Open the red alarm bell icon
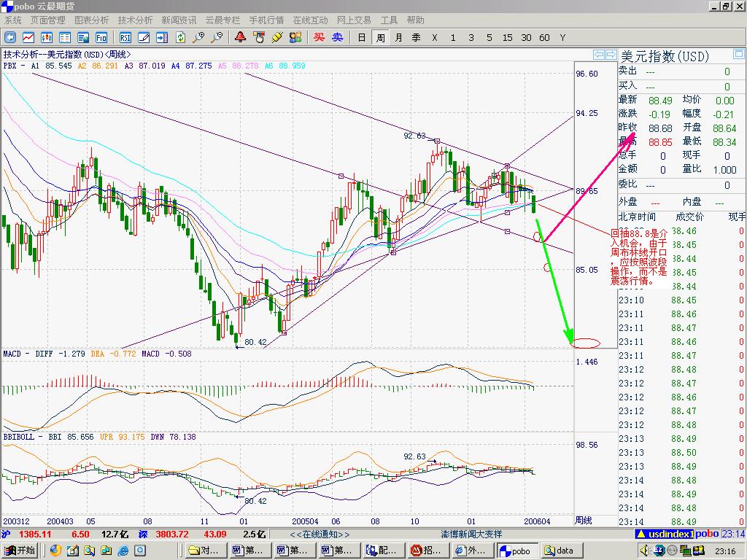 click(x=240, y=37)
